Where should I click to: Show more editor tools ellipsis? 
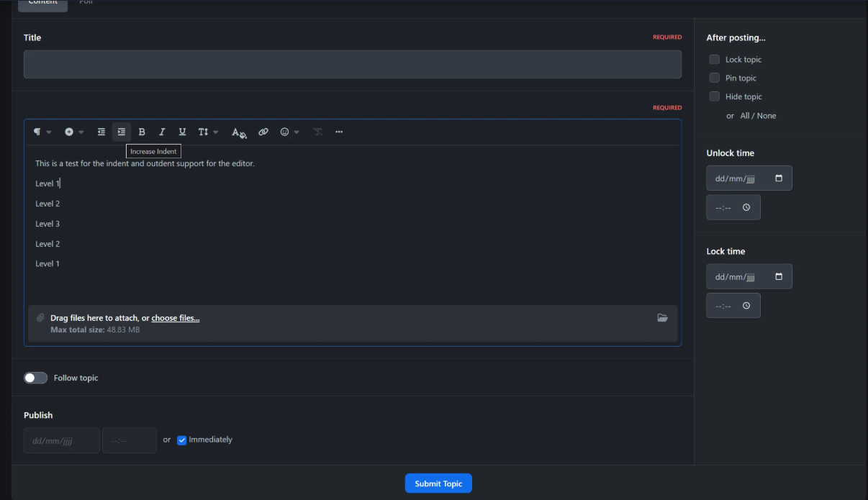339,132
